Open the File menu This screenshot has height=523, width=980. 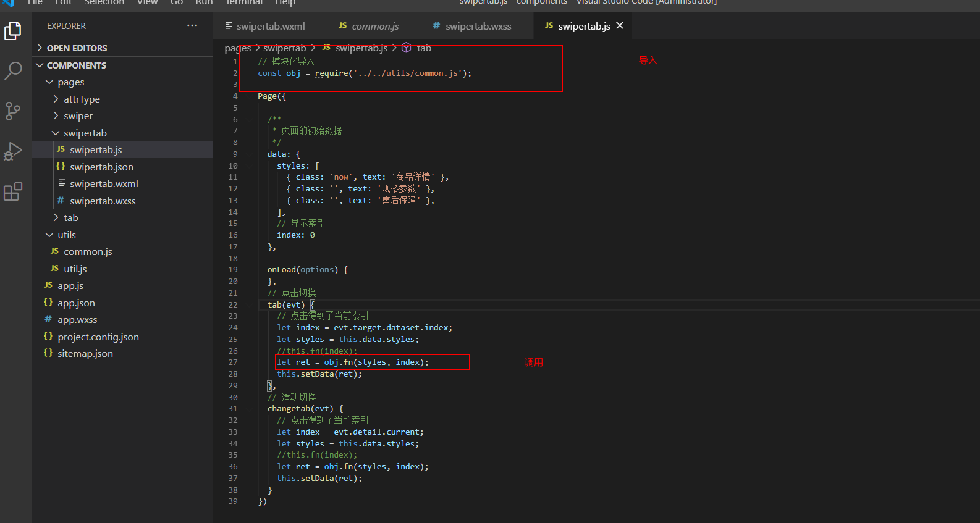click(35, 2)
